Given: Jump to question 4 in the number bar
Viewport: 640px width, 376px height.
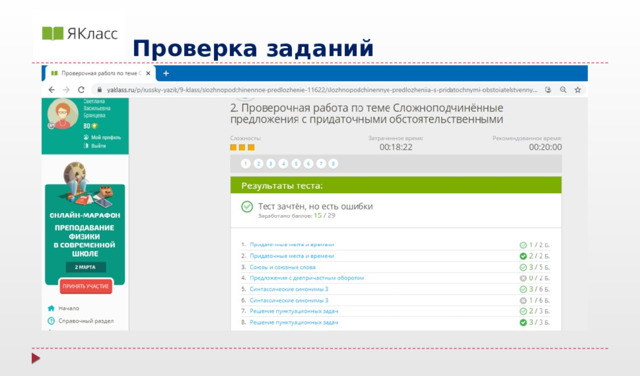Looking at the screenshot, I should click(283, 164).
